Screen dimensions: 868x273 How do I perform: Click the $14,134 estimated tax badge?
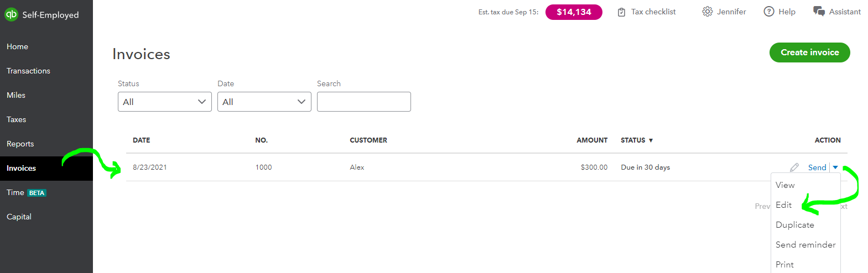574,12
